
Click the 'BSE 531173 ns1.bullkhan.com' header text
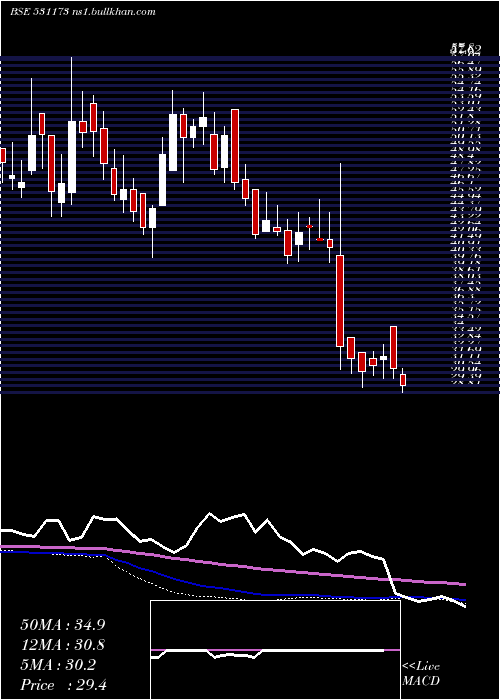[x=83, y=12]
